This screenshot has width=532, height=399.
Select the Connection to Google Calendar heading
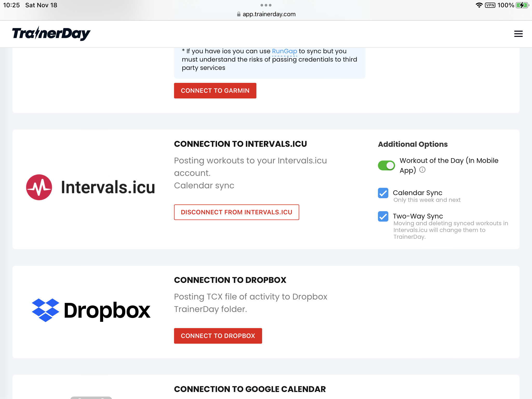(x=250, y=389)
